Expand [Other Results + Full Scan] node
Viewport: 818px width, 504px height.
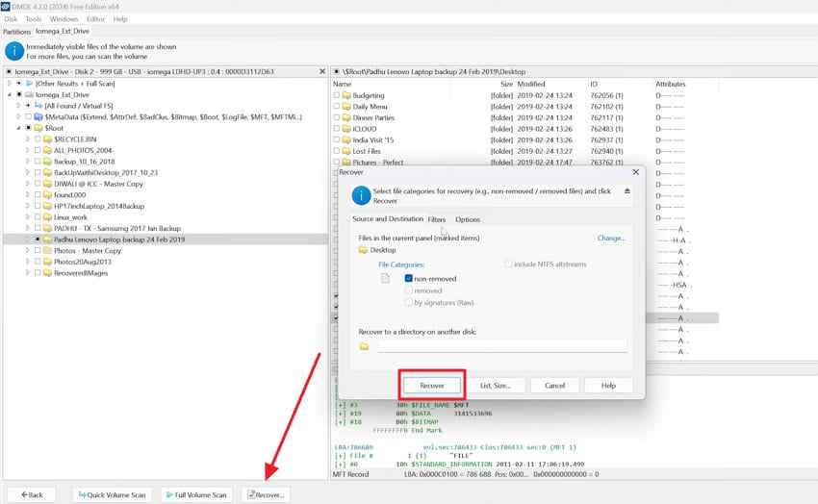10,84
